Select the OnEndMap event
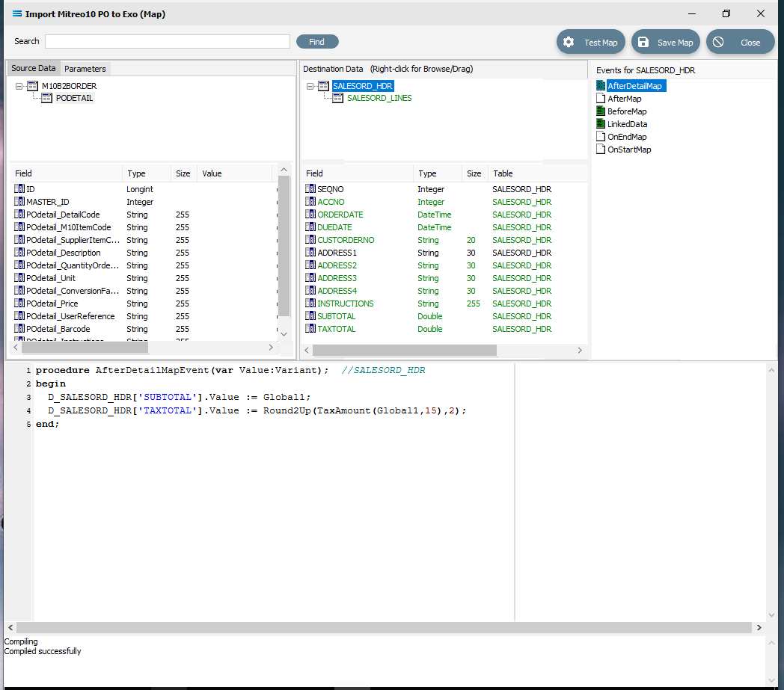Image resolution: width=784 pixels, height=690 pixels. 627,137
